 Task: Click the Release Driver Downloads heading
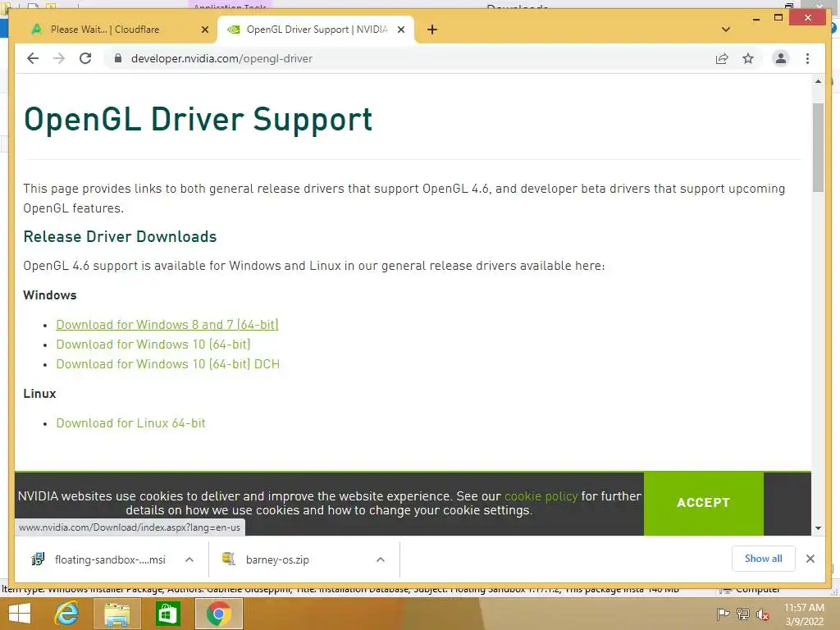point(120,236)
